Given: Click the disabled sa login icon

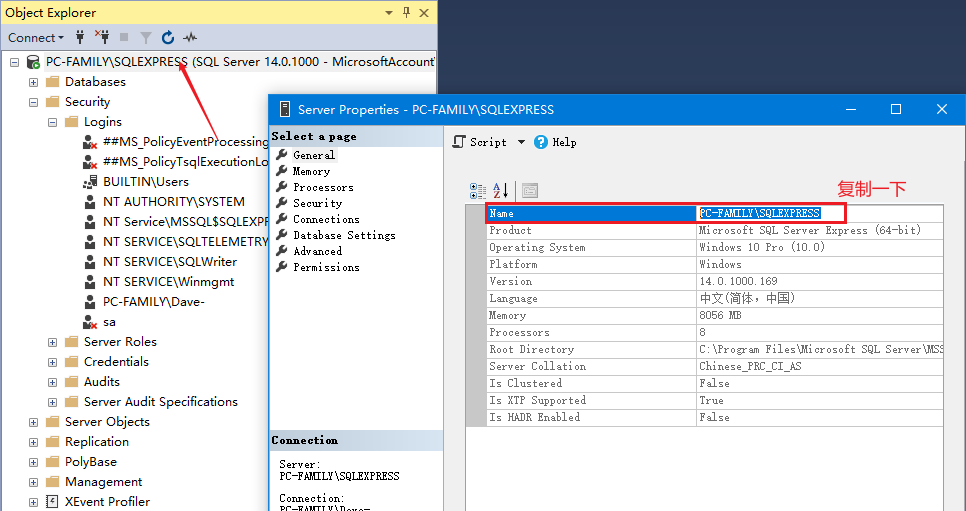Looking at the screenshot, I should click(x=90, y=322).
